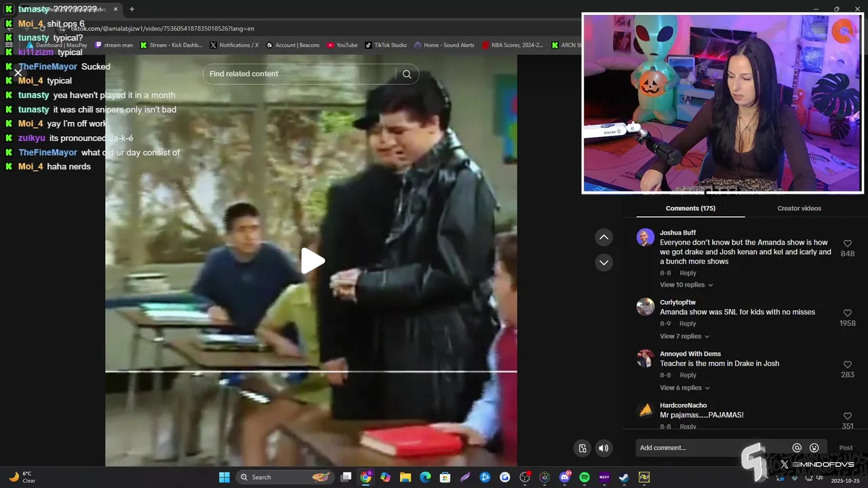
Task: Open Discord from the taskbar
Action: [x=565, y=477]
